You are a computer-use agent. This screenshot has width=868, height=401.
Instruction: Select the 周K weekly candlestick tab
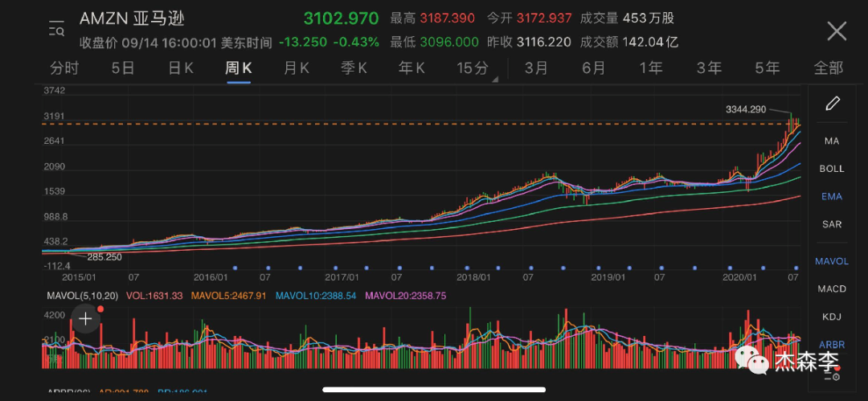(239, 68)
